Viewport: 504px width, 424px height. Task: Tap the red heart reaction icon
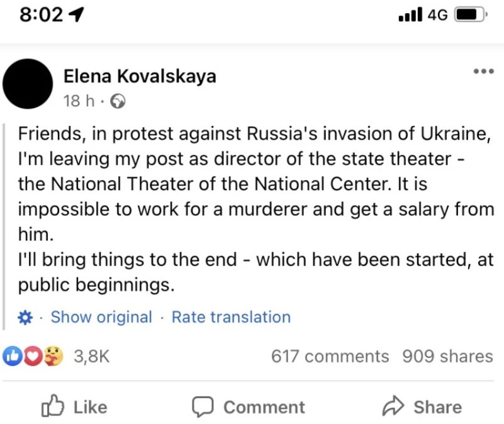33,356
